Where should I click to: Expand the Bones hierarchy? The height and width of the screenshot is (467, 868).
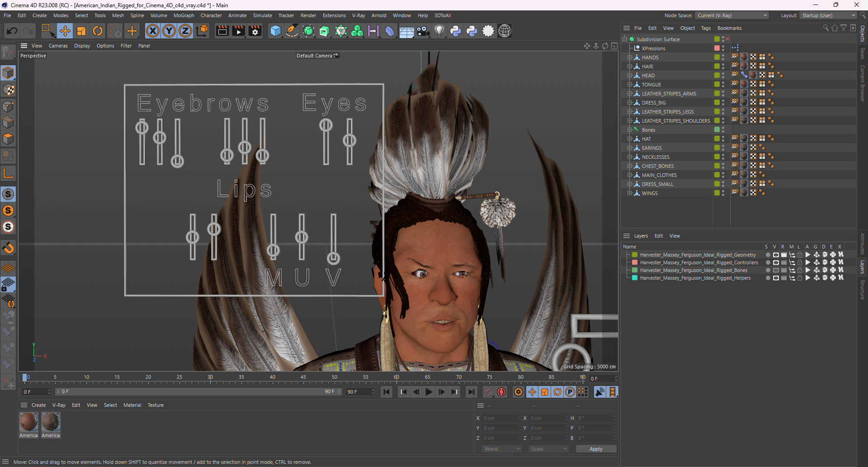[x=629, y=130]
